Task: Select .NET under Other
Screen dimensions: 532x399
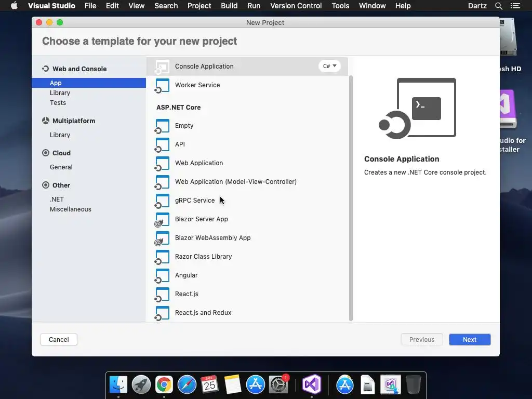Action: tap(89, 199)
